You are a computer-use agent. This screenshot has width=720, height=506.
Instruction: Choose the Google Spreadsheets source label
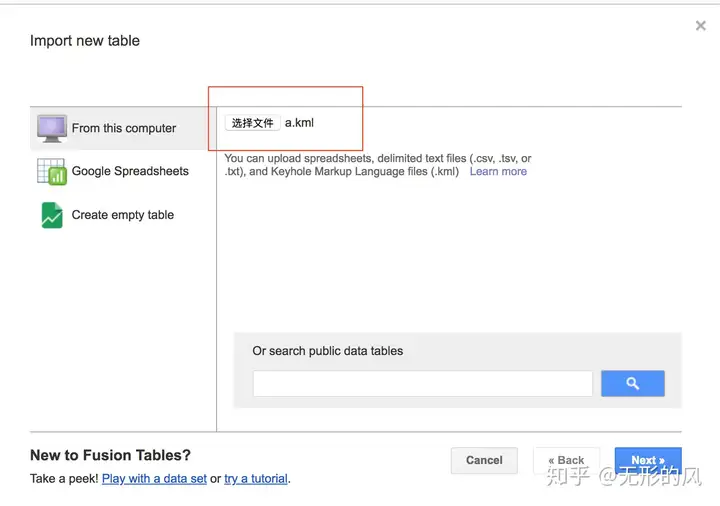pos(130,171)
